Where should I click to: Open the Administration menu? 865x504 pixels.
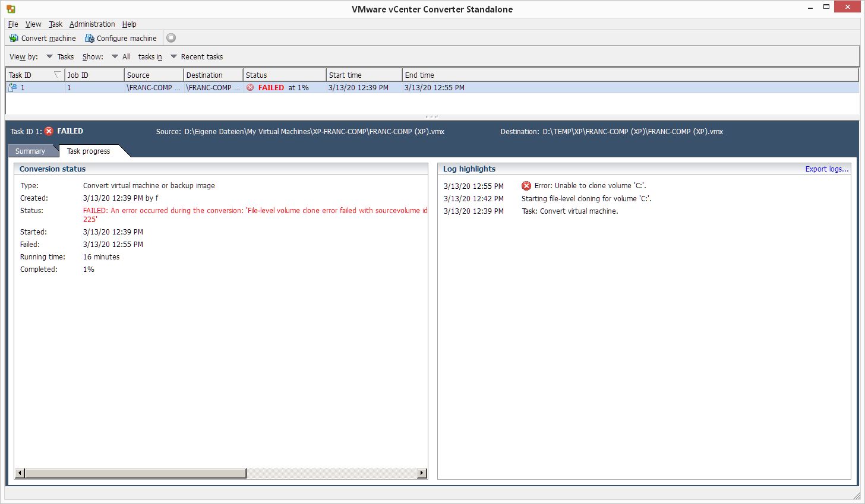[x=92, y=24]
